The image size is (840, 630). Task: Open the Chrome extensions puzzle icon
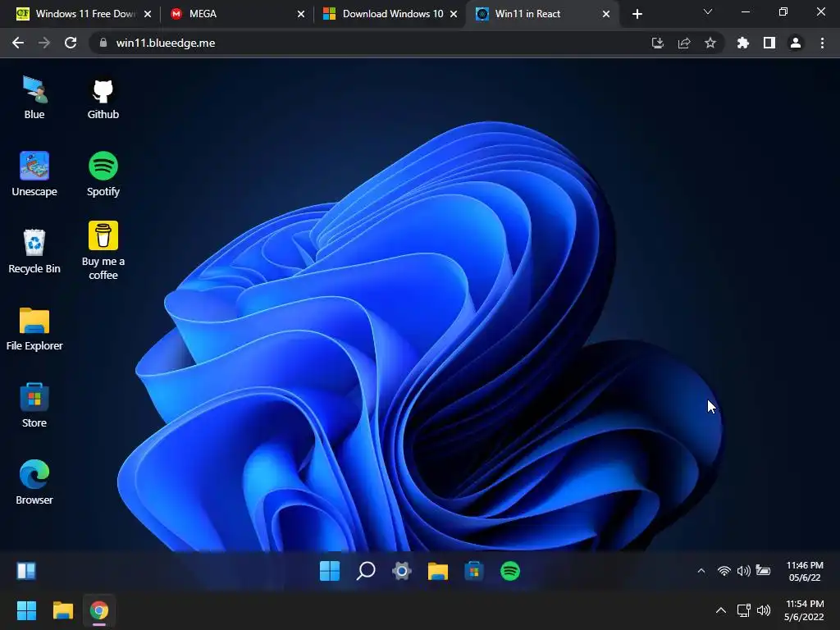[743, 43]
